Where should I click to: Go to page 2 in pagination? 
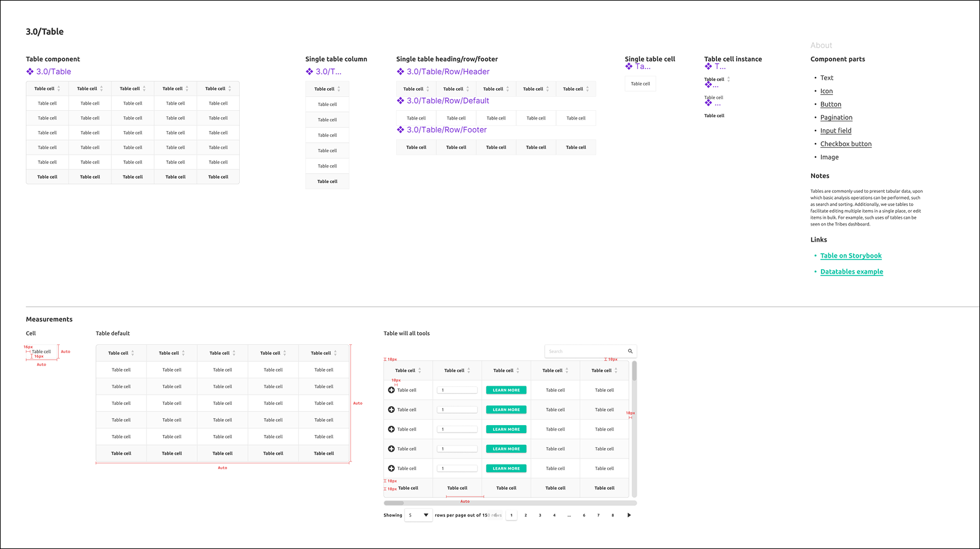pos(526,515)
